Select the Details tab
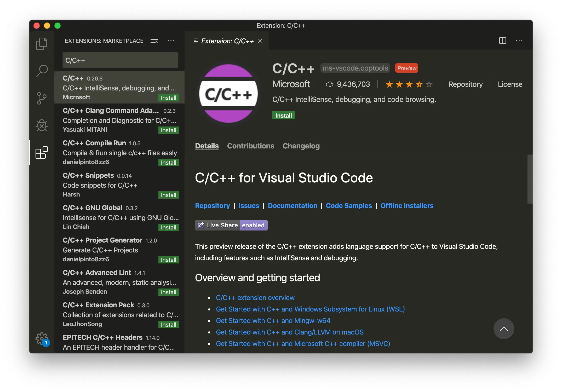The image size is (562, 392). coord(207,146)
